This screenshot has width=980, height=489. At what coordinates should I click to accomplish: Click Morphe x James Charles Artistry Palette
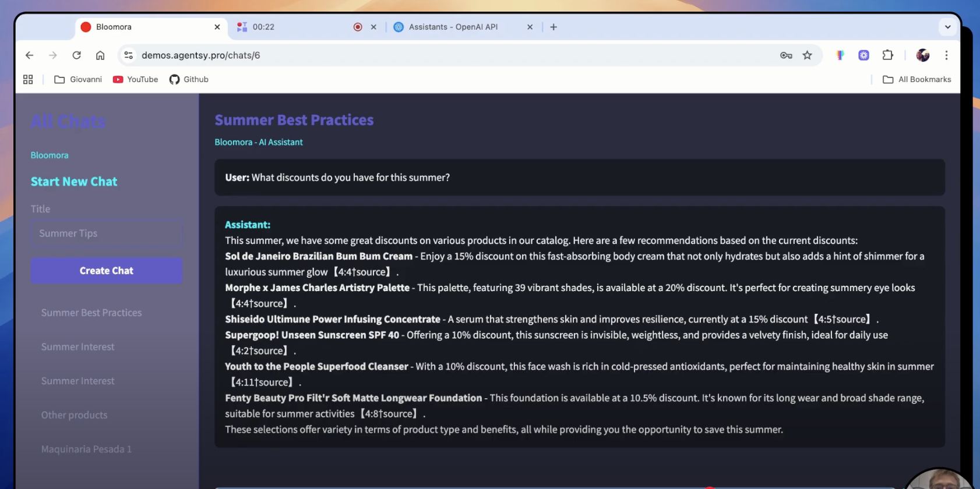point(318,288)
